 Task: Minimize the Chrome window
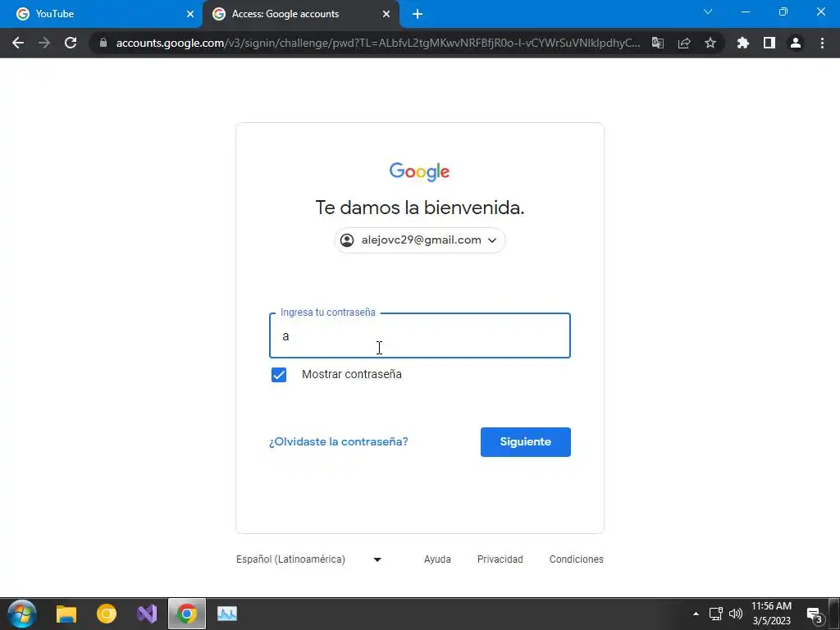click(745, 11)
